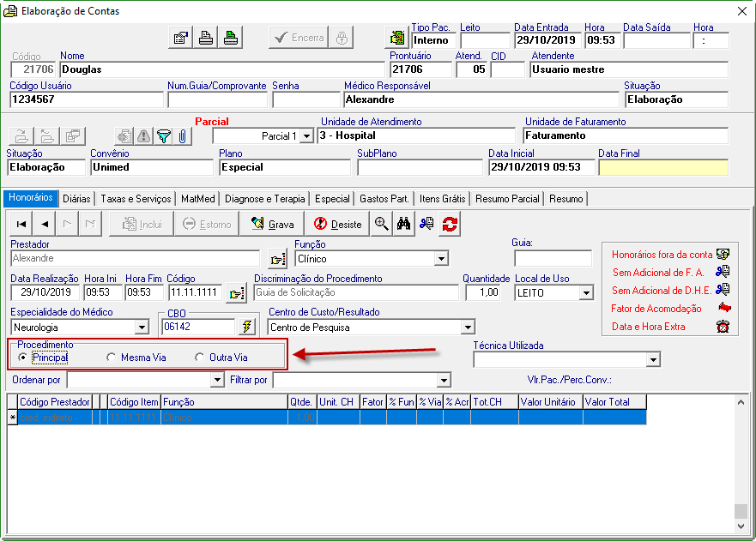Click the binoculars search icon
Image resolution: width=756 pixels, height=541 pixels.
pyautogui.click(x=403, y=224)
